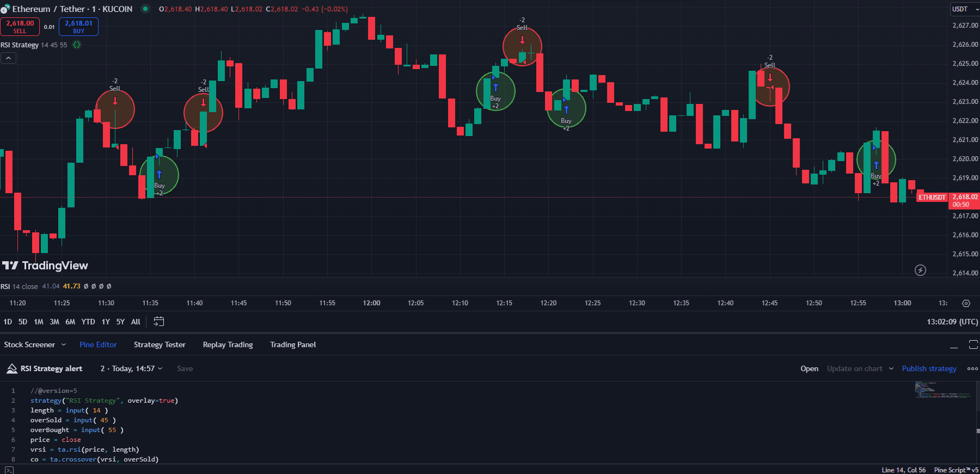Click the code minimap thumbnail
Image resolution: width=980 pixels, height=474 pixels.
(943, 390)
